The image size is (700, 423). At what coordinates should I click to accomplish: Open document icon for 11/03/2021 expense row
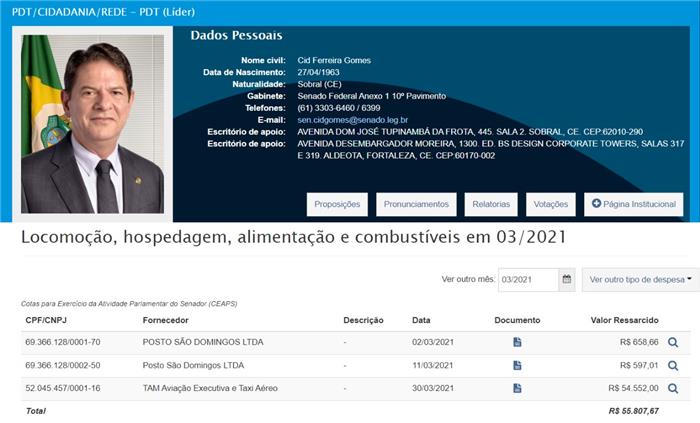click(x=517, y=365)
